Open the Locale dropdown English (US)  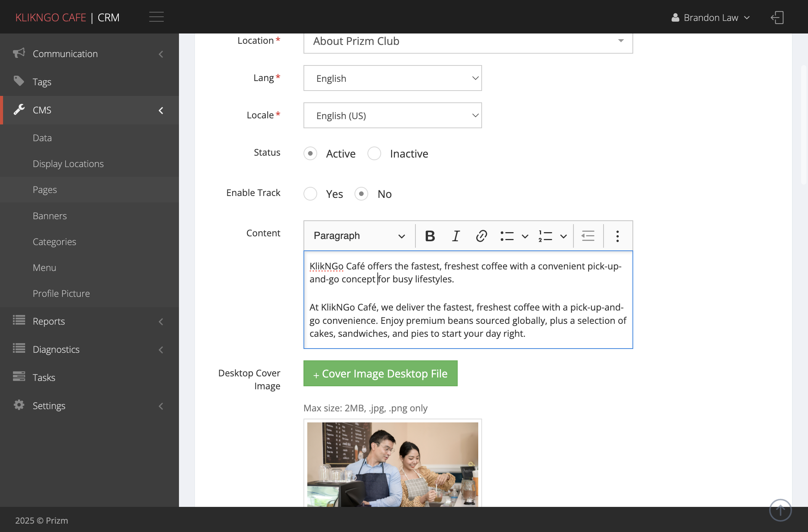tap(393, 115)
